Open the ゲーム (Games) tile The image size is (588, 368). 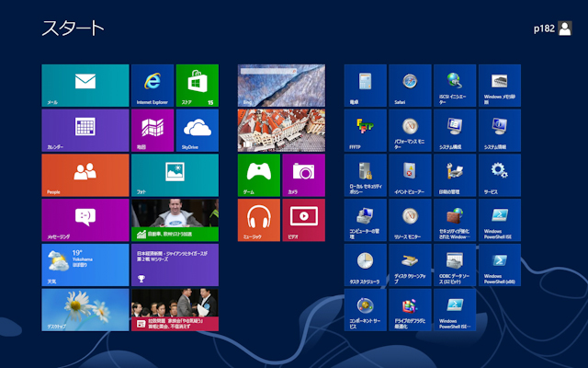(x=259, y=176)
